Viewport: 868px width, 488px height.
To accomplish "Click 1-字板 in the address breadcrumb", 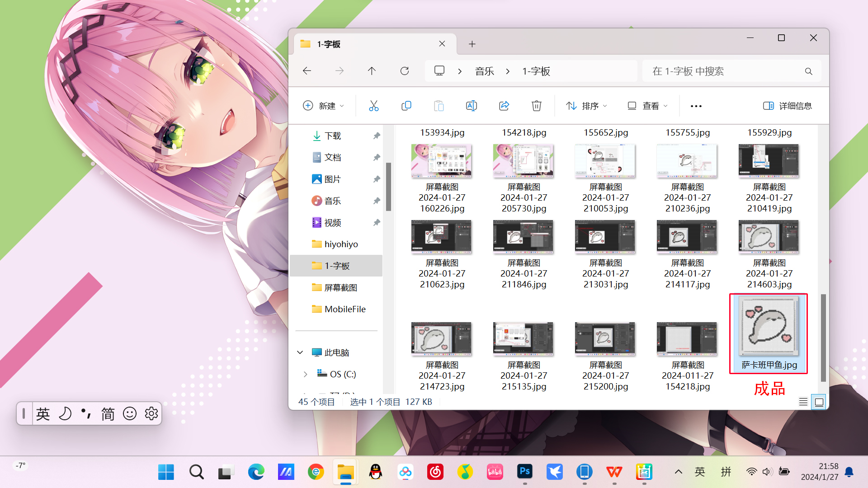I will [536, 71].
